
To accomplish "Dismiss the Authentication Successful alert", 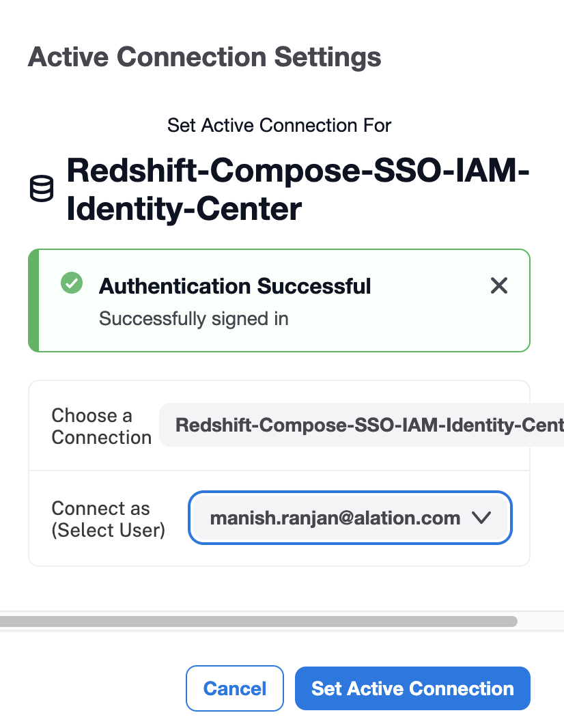I will [499, 285].
